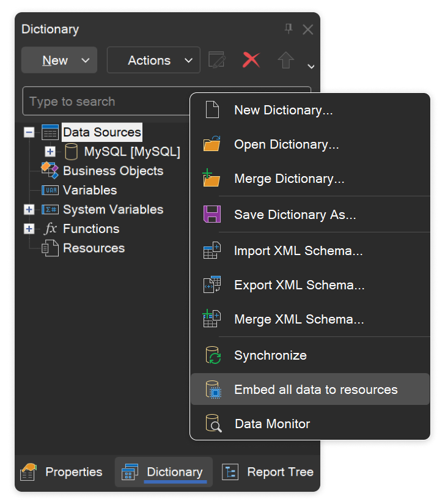Click the Edit item pencil icon
This screenshot has width=445, height=504.
pyautogui.click(x=217, y=60)
